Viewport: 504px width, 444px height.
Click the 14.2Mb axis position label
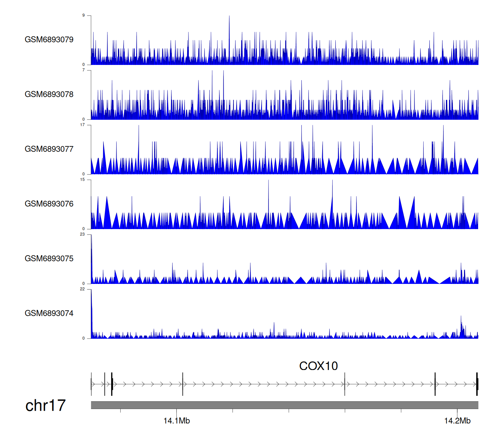tap(457, 421)
